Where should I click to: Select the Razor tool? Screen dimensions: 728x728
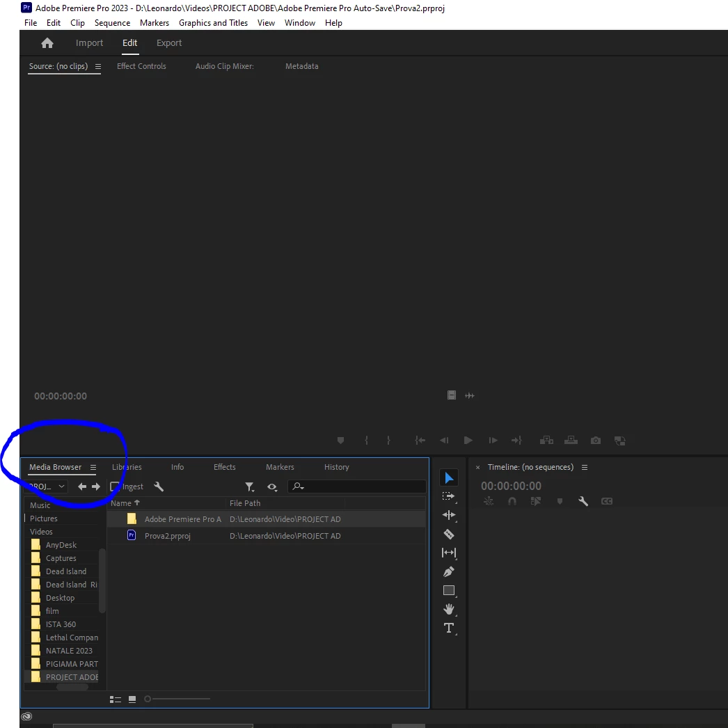click(x=448, y=534)
